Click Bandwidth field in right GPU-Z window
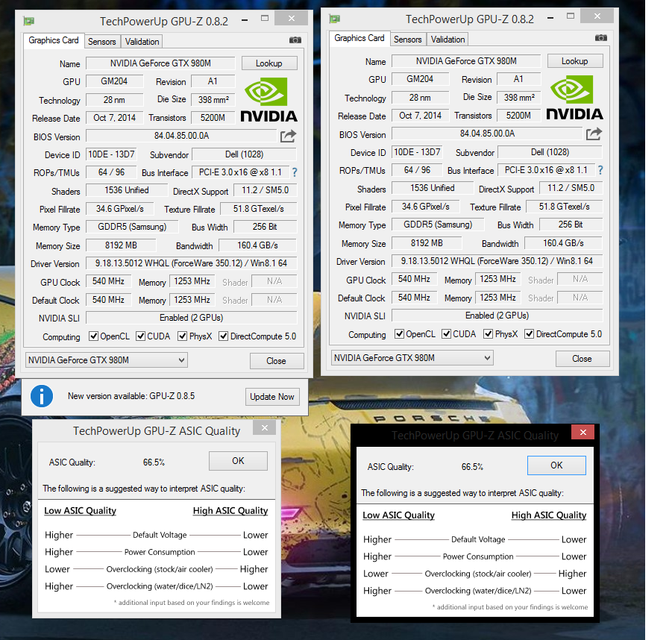The width and height of the screenshot is (672, 640). coord(564,243)
